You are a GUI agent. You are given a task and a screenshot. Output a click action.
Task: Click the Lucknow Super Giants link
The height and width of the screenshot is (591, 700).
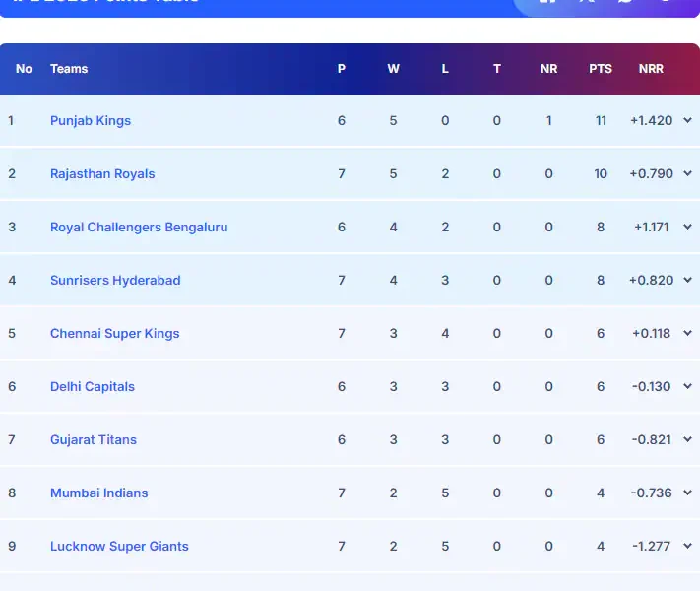point(119,546)
